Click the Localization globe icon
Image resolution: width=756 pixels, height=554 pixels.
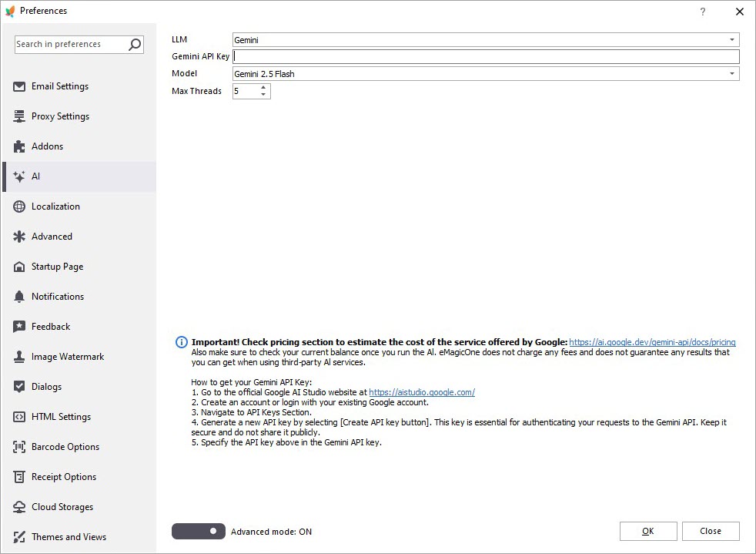(19, 206)
